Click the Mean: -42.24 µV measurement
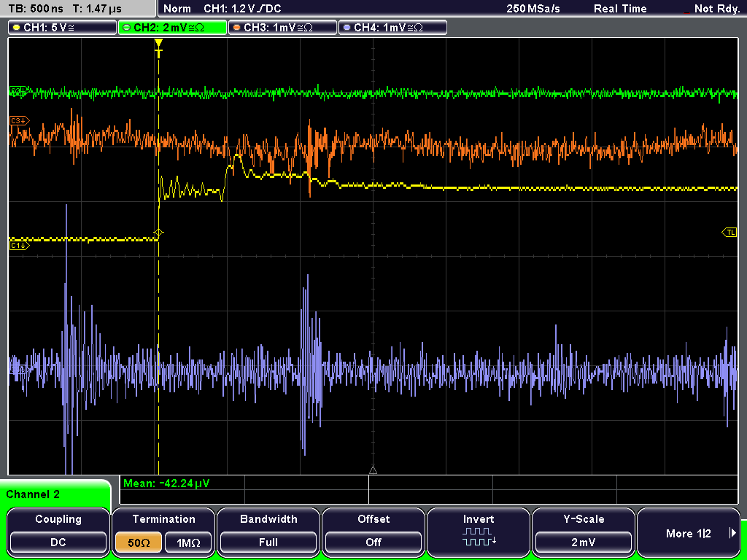 point(166,483)
